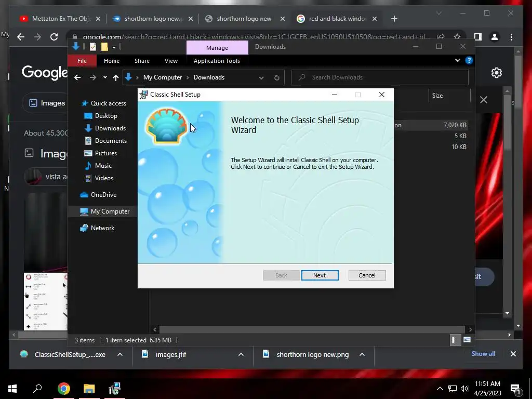Open Chrome three-dot menu
The width and height of the screenshot is (532, 399).
(512, 37)
